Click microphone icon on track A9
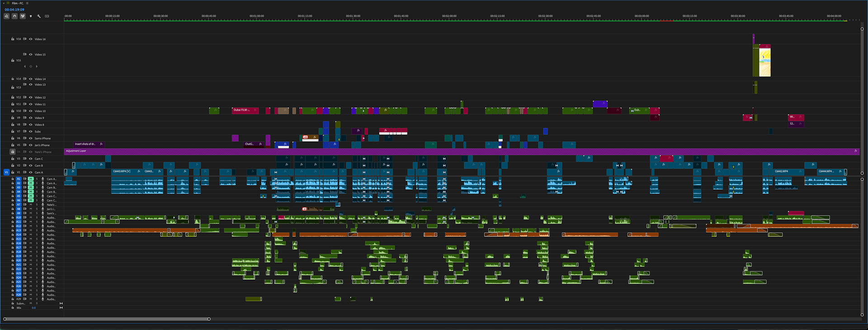Image resolution: width=868 pixels, height=330 pixels. tap(42, 213)
